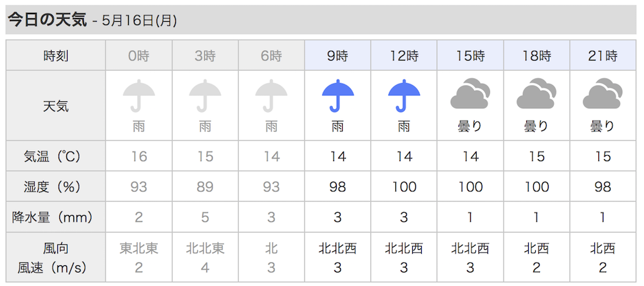Click the 北西 wind direction at 18時
This screenshot has height=286, width=644.
pyautogui.click(x=536, y=248)
